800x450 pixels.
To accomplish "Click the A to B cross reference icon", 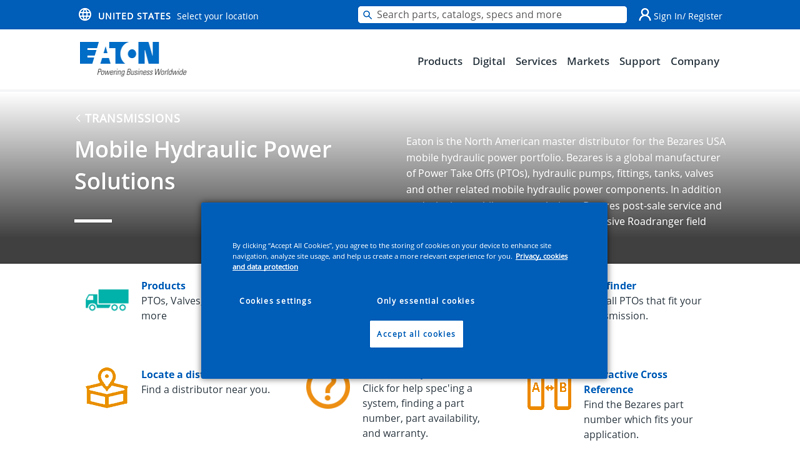I will [x=549, y=393].
